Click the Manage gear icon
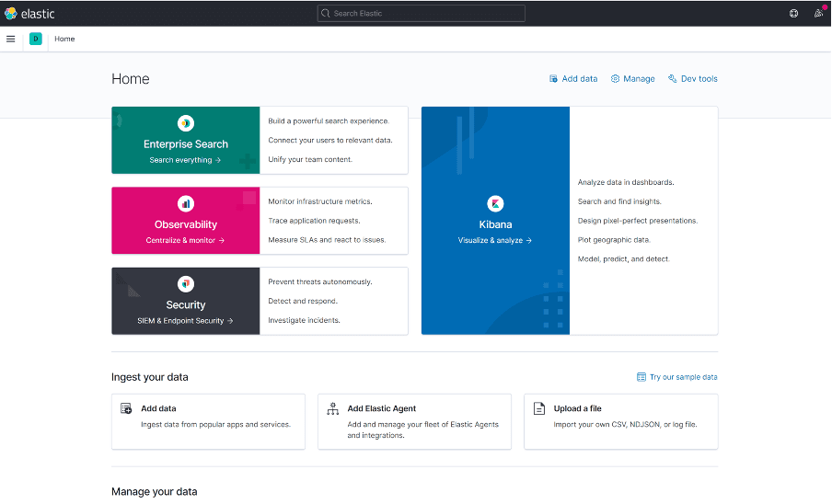The width and height of the screenshot is (832, 504). [x=615, y=78]
